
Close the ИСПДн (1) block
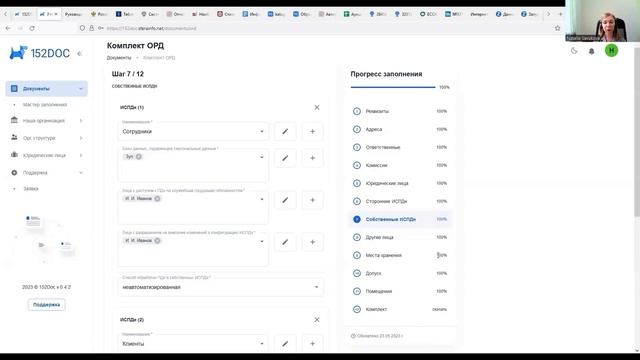pyautogui.click(x=317, y=107)
